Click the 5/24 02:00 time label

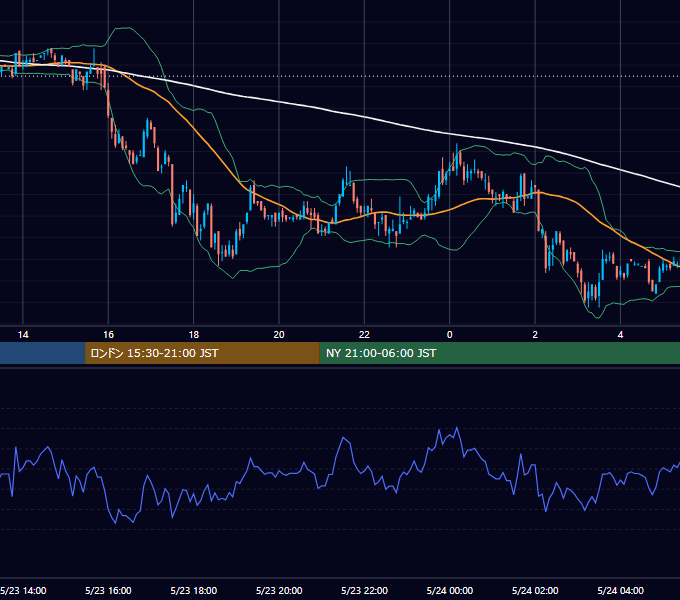pos(535,590)
